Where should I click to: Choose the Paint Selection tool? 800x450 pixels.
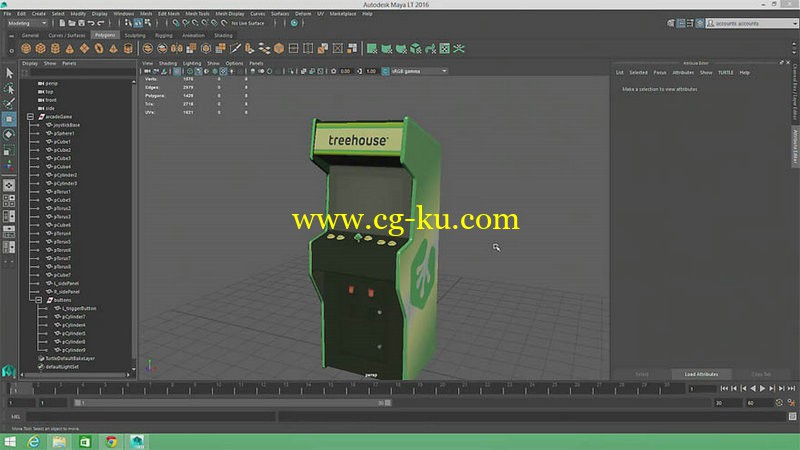coord(9,104)
